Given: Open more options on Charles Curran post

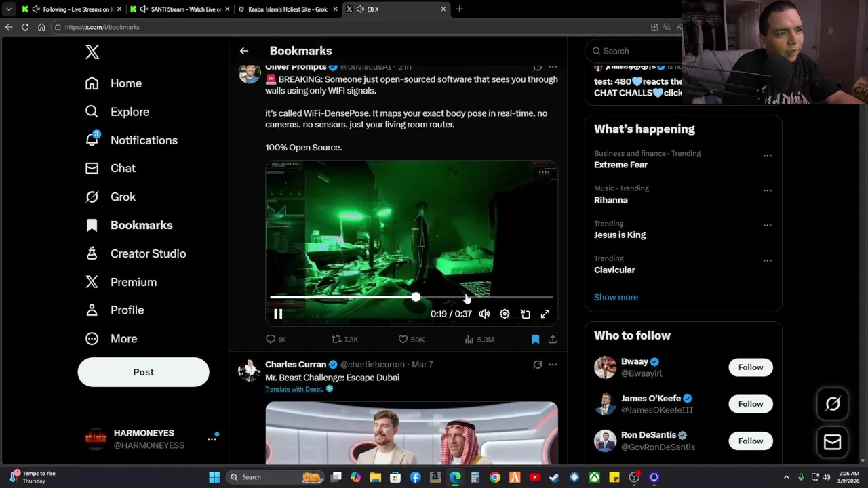Looking at the screenshot, I should coord(553,365).
